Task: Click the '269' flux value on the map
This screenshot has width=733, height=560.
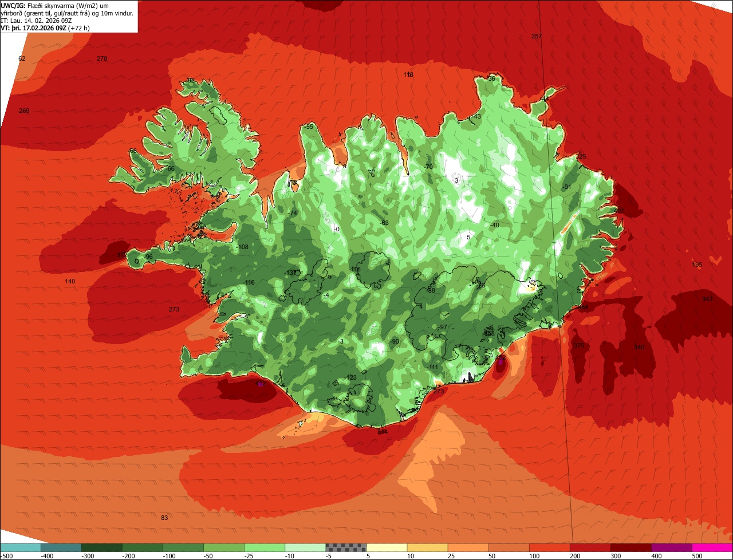Action: (x=24, y=111)
